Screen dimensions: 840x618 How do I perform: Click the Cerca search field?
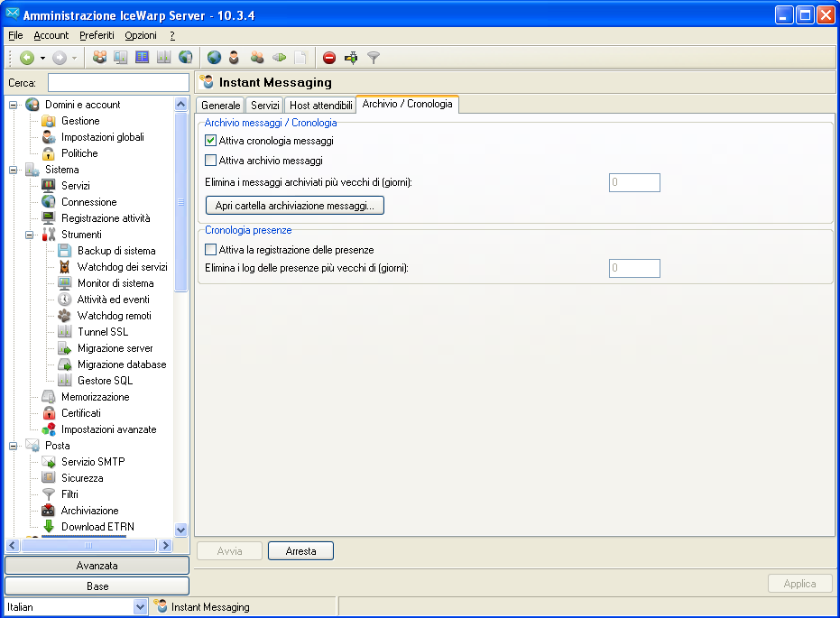pyautogui.click(x=118, y=83)
